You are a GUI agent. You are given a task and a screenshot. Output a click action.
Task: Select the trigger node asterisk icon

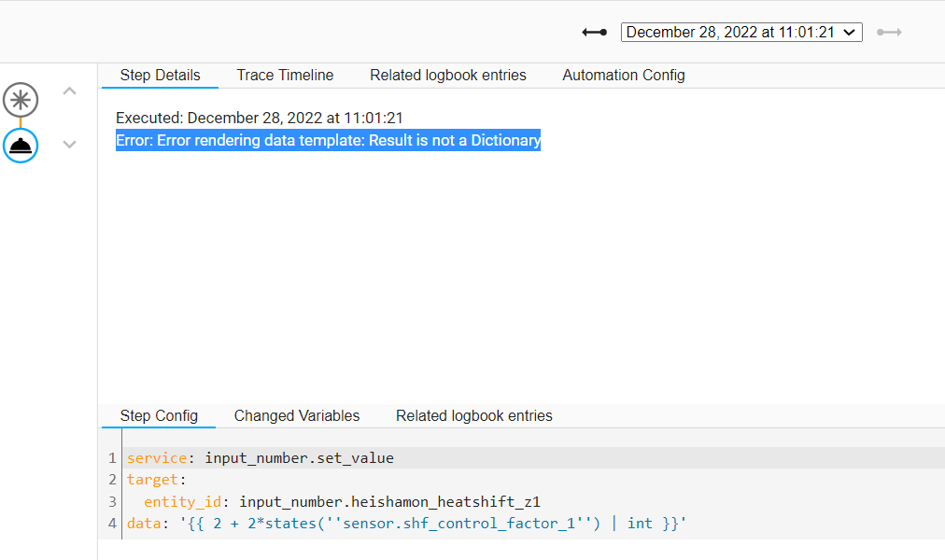click(21, 99)
